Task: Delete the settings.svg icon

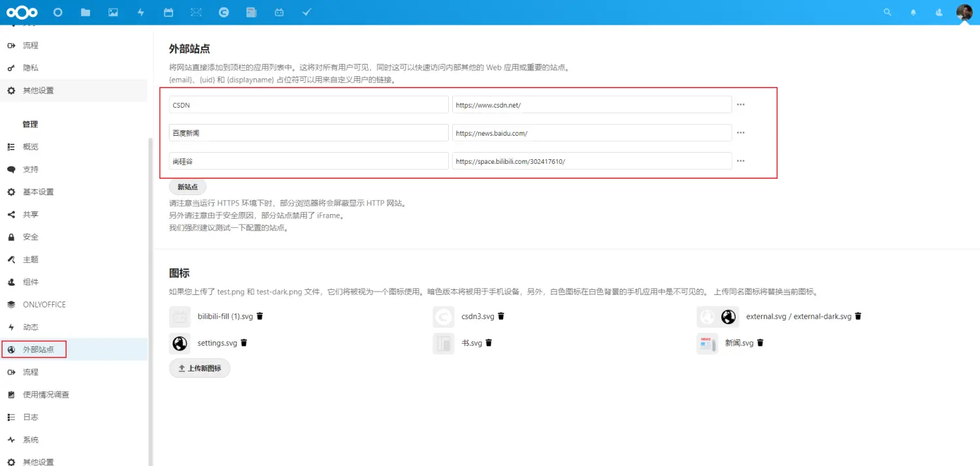Action: click(x=244, y=343)
